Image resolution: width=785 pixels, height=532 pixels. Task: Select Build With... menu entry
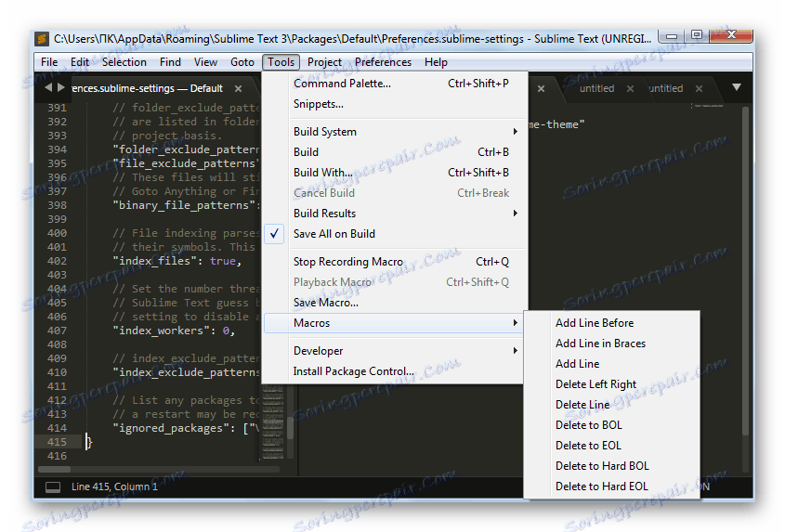[395, 173]
